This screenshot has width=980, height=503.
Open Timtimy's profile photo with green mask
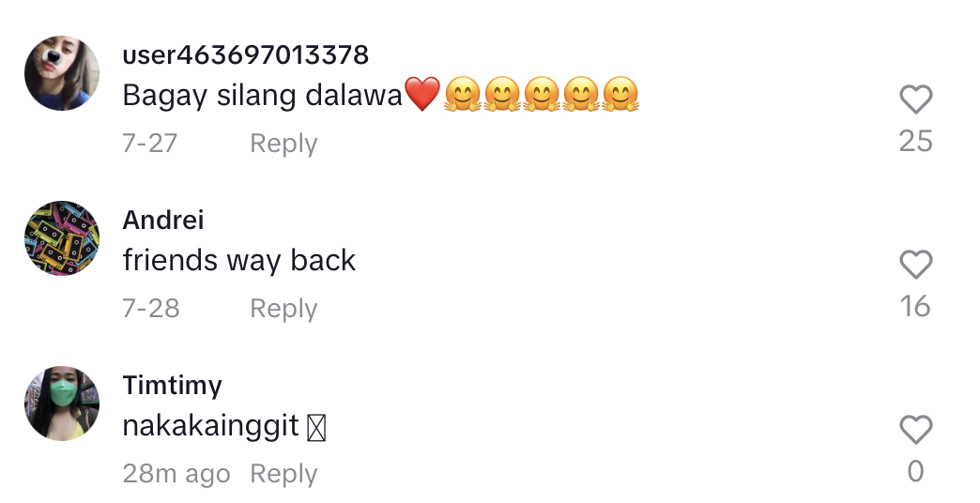62,404
